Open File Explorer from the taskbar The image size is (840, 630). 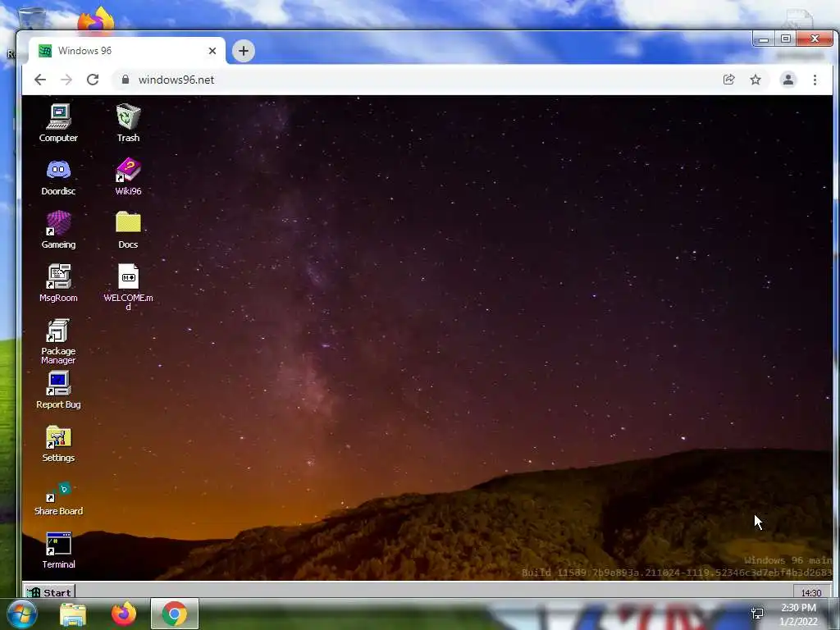[x=73, y=614]
